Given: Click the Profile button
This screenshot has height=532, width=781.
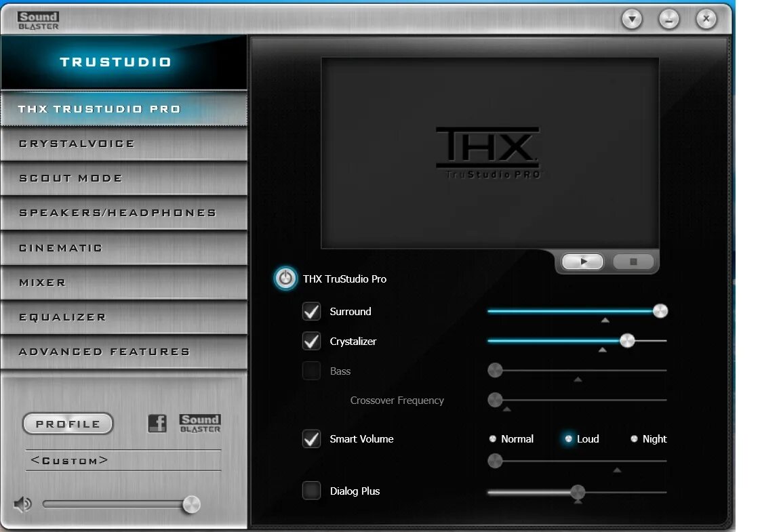Looking at the screenshot, I should (x=68, y=424).
